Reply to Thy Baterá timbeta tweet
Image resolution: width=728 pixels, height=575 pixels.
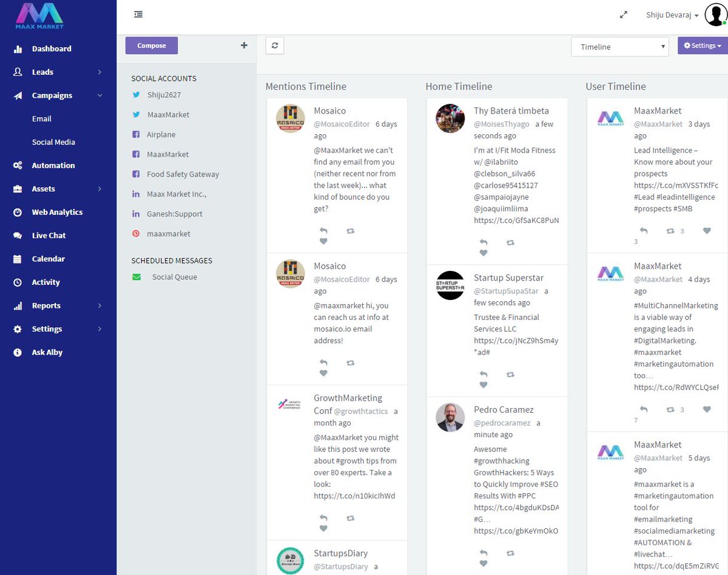pos(484,242)
